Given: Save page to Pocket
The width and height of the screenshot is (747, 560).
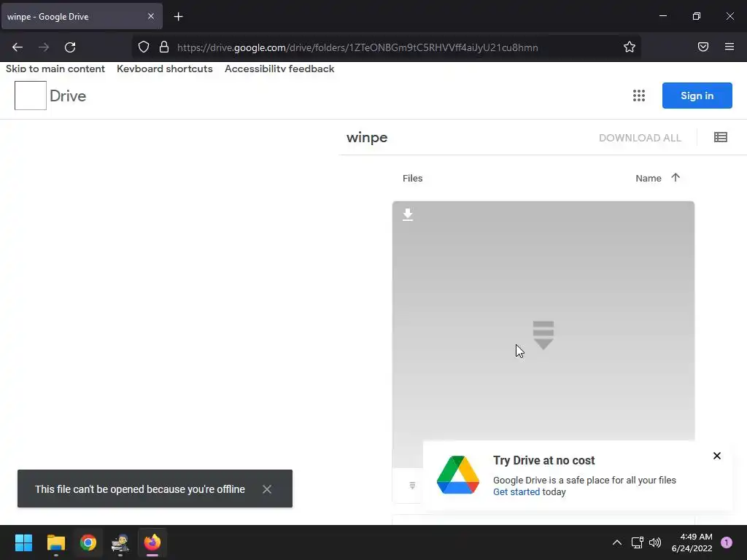Looking at the screenshot, I should point(703,47).
